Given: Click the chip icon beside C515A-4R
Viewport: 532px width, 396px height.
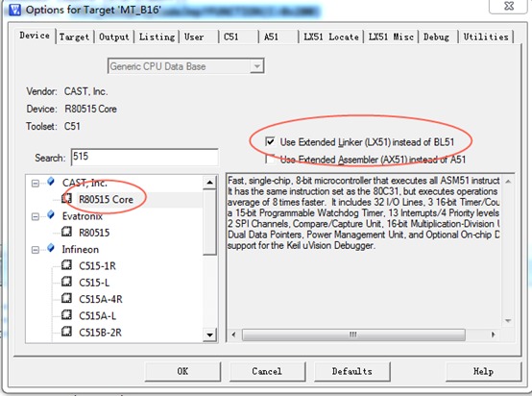Looking at the screenshot, I should (x=67, y=298).
